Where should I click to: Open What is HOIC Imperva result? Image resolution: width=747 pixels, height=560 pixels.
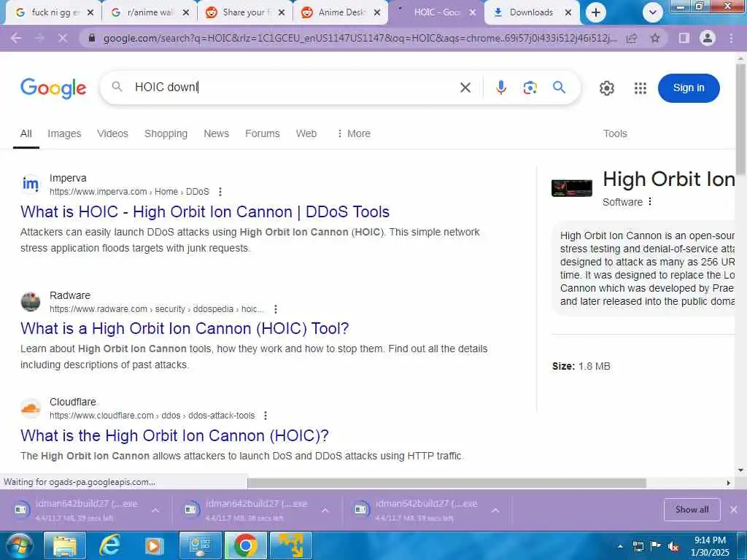pyautogui.click(x=205, y=211)
